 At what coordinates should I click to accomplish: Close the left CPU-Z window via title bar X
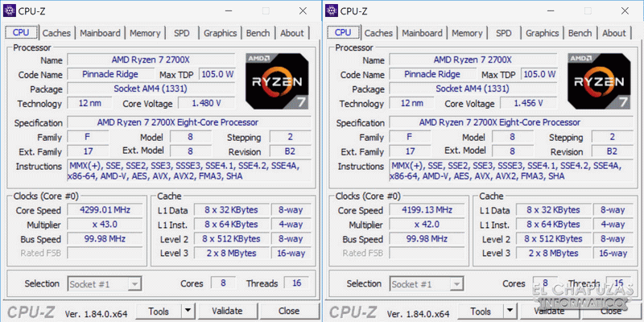click(x=303, y=11)
